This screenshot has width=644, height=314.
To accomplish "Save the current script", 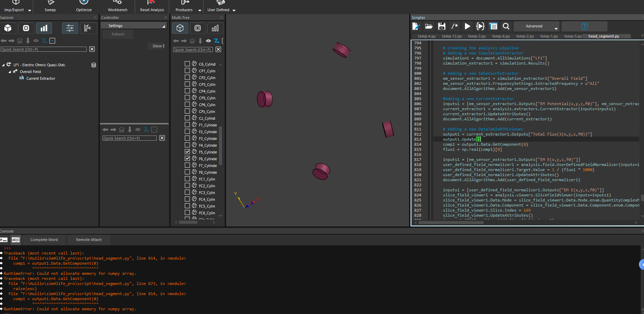I will (442, 26).
